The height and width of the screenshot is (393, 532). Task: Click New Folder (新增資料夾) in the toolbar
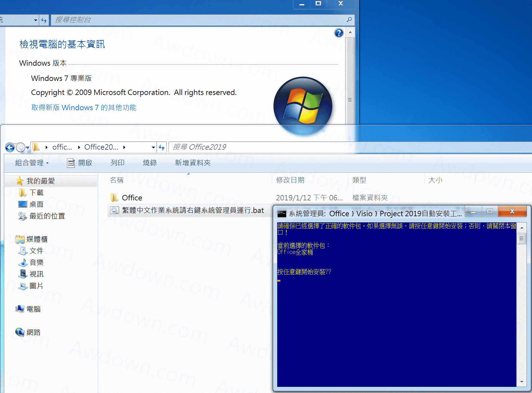pos(192,163)
